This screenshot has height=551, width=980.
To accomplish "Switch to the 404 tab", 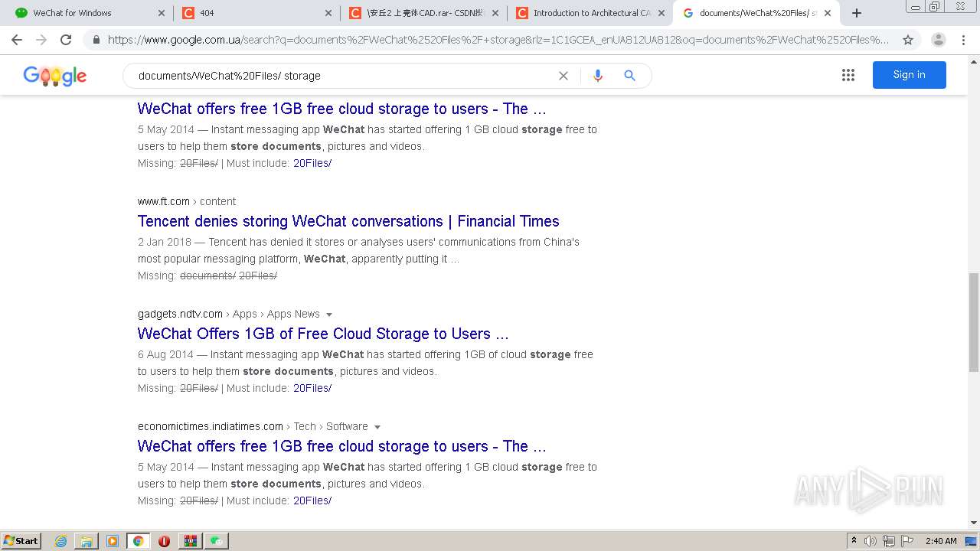I will pos(256,13).
